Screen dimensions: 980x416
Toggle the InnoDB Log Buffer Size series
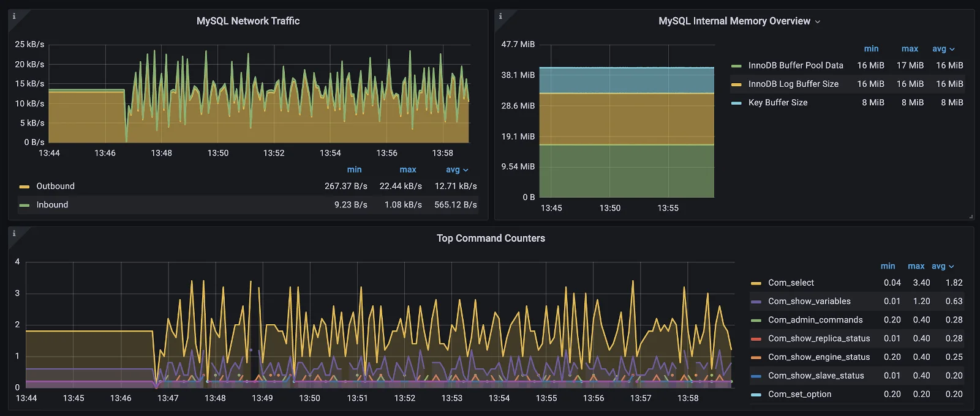click(793, 84)
